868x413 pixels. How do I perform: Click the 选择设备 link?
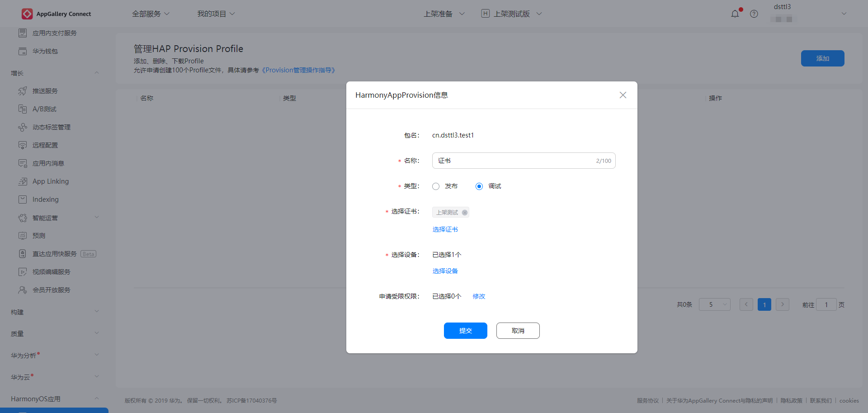click(x=445, y=271)
